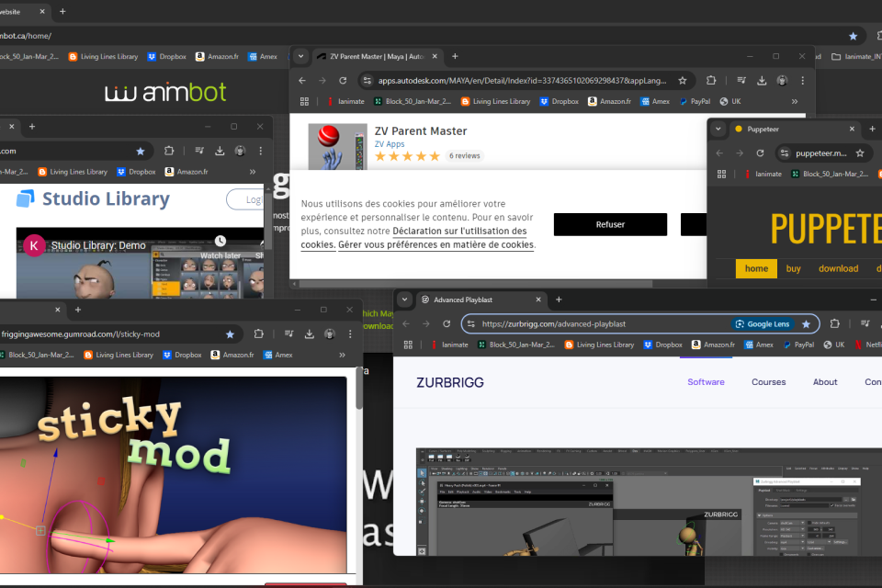Click Advanced Playblast screenshot thumbnail
The image size is (882, 588).
pyautogui.click(x=650, y=502)
